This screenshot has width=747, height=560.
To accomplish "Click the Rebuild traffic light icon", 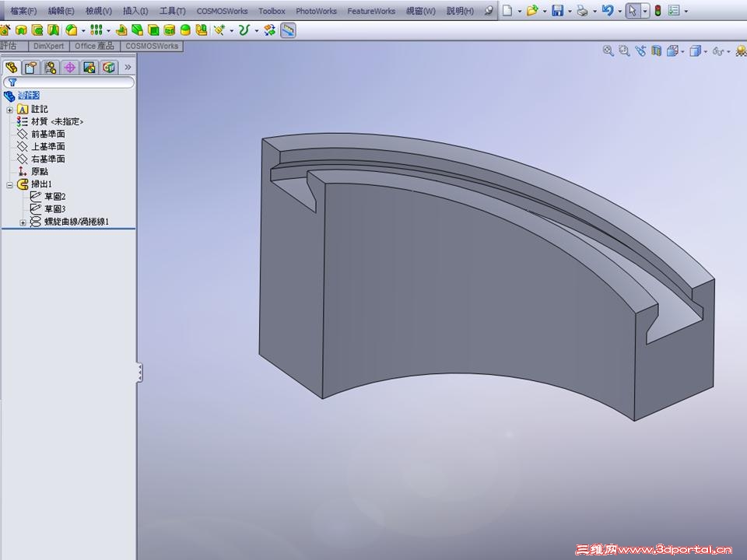I will click(658, 10).
